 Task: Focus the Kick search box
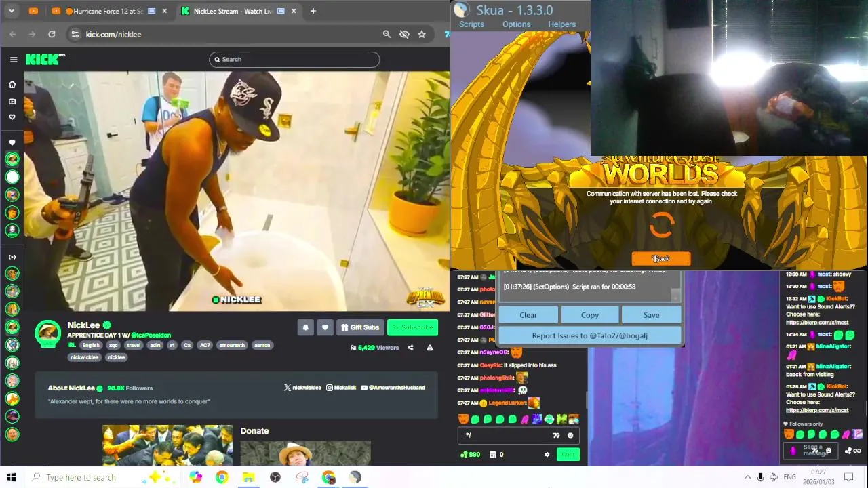click(x=294, y=60)
